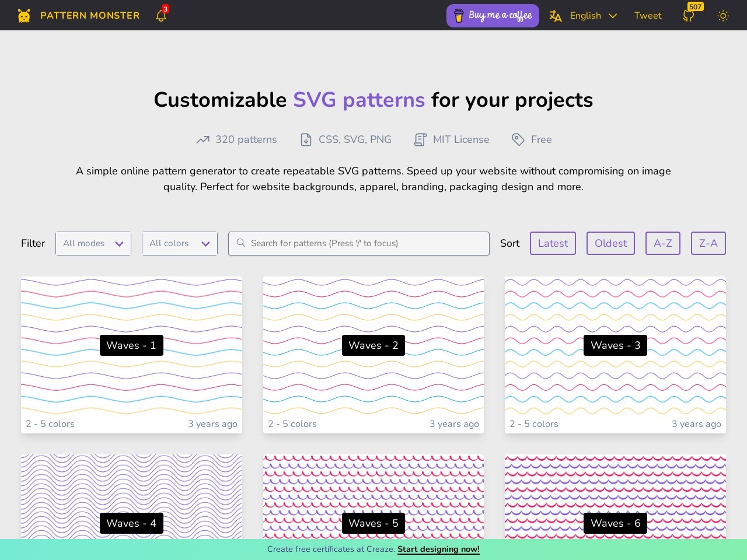Screen dimensions: 747x560
Task: Click the MIT License scroll icon
Action: pyautogui.click(x=420, y=139)
